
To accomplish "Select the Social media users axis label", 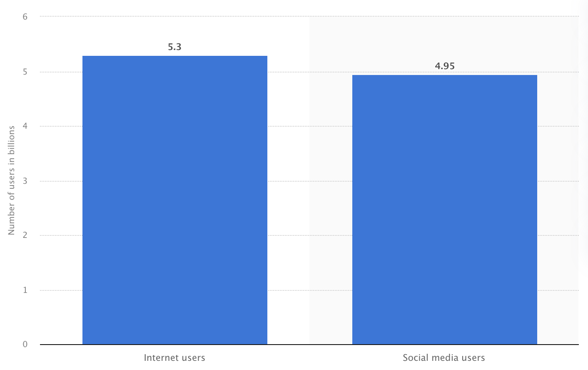I will (444, 357).
